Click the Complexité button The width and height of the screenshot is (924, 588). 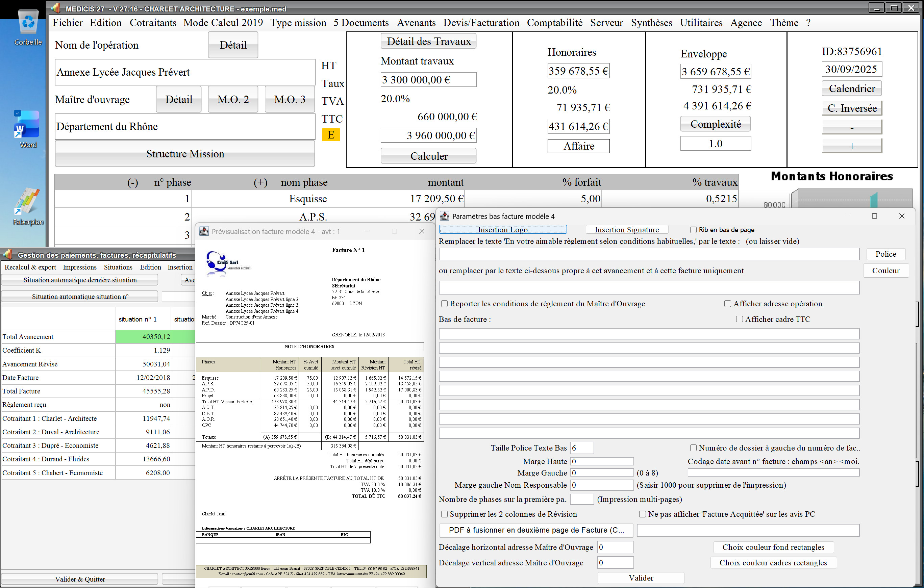click(x=715, y=124)
